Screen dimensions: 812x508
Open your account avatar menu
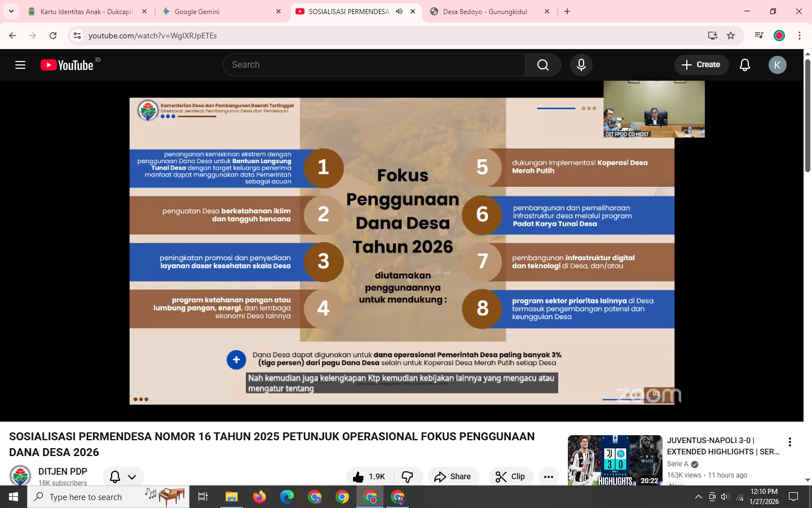[x=778, y=64]
